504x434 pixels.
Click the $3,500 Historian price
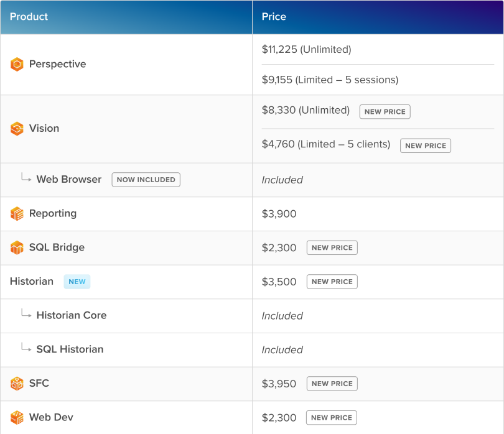[x=279, y=282]
